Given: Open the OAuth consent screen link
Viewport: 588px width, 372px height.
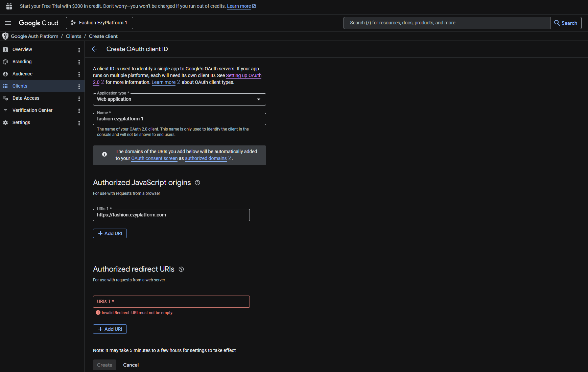Looking at the screenshot, I should pos(154,158).
